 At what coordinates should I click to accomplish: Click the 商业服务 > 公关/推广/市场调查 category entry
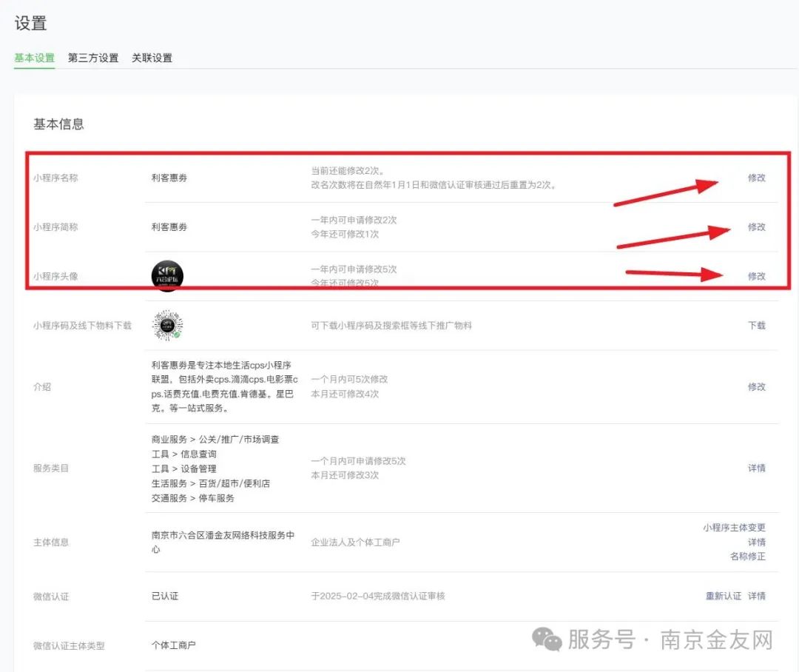pyautogui.click(x=215, y=439)
